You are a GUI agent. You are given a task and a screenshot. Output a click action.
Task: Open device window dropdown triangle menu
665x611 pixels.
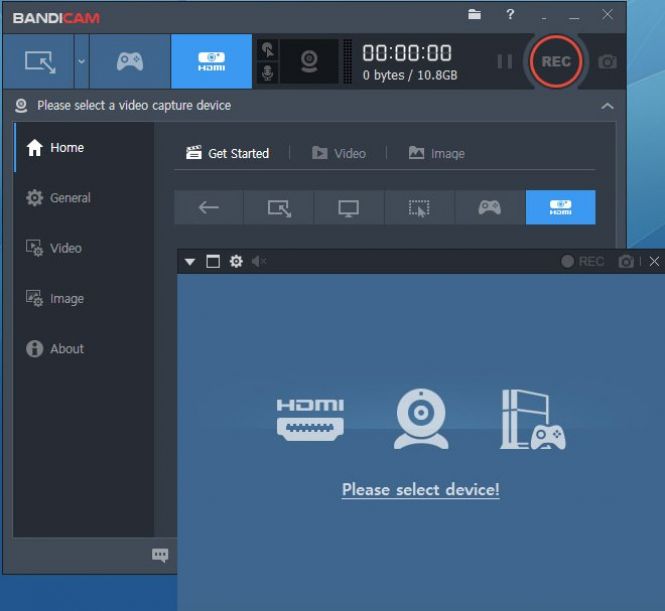coord(190,262)
